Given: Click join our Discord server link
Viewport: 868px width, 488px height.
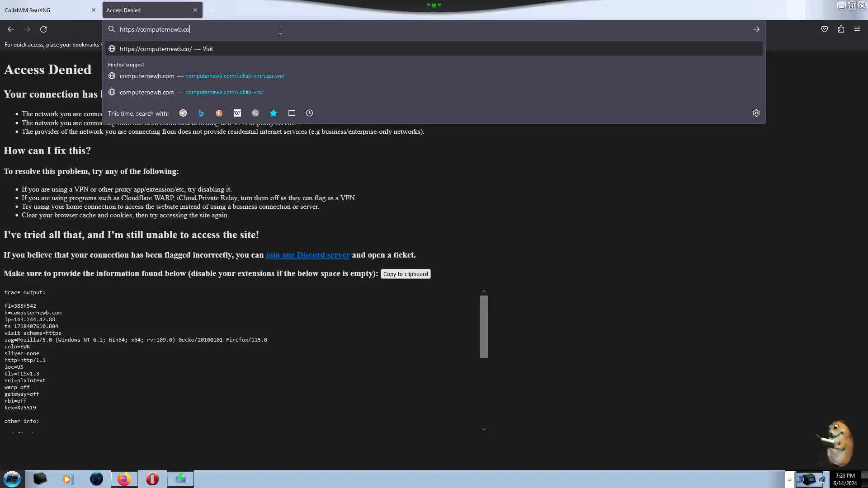Looking at the screenshot, I should point(307,255).
